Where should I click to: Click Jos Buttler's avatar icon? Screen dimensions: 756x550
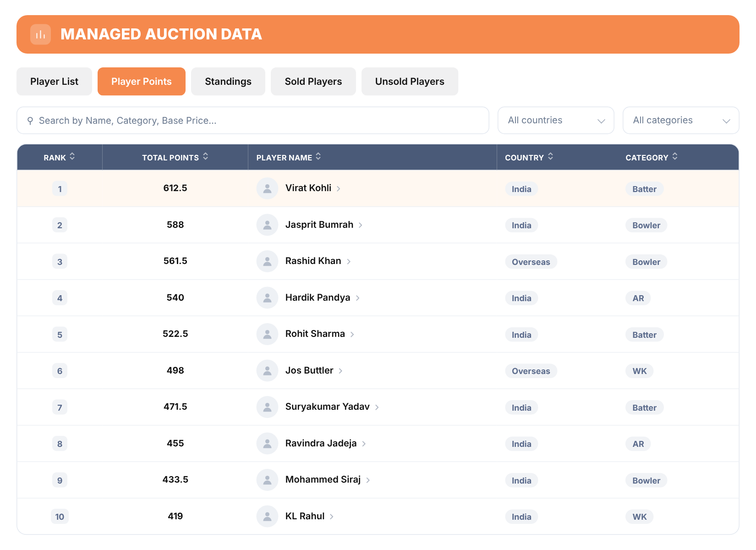(x=268, y=371)
